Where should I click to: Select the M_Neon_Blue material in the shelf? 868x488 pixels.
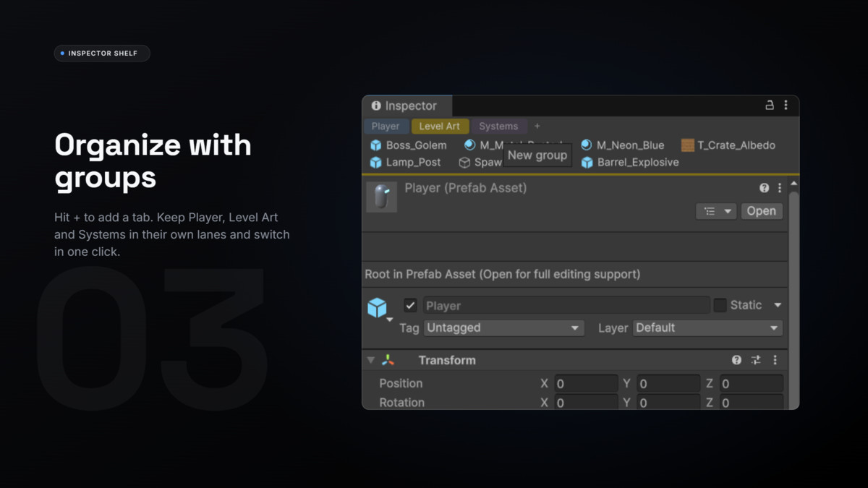(622, 145)
